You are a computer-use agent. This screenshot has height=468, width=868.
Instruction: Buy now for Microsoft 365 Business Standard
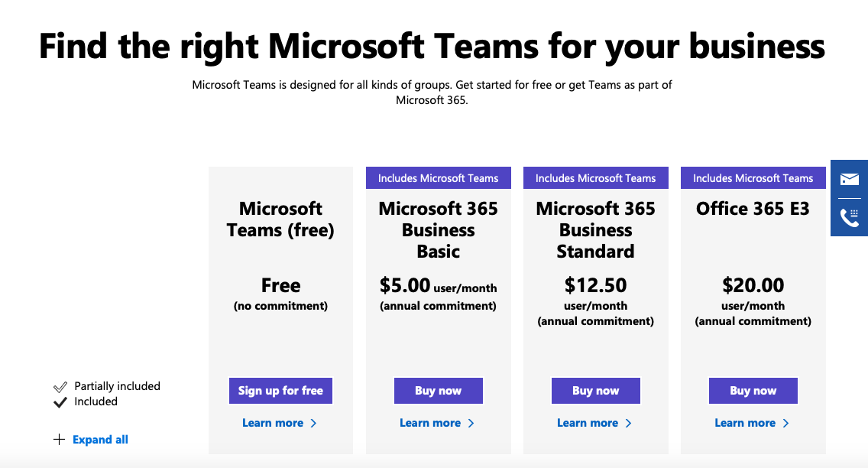click(x=595, y=391)
